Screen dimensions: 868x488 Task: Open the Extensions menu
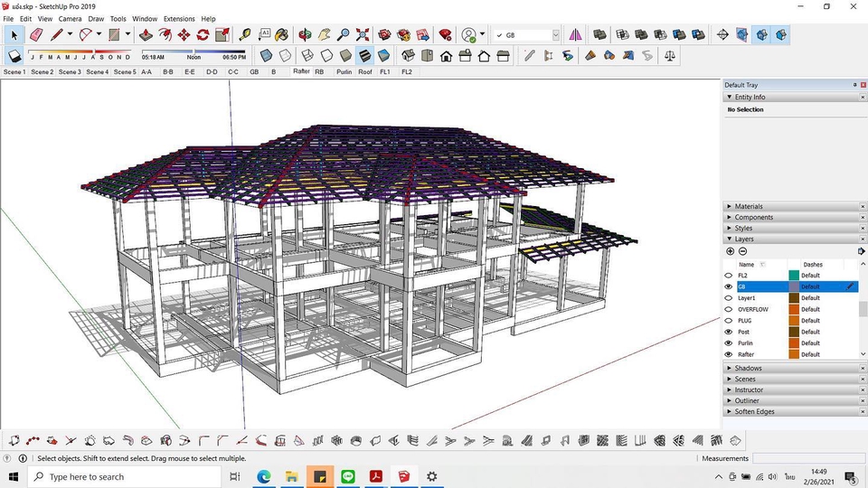coord(178,18)
